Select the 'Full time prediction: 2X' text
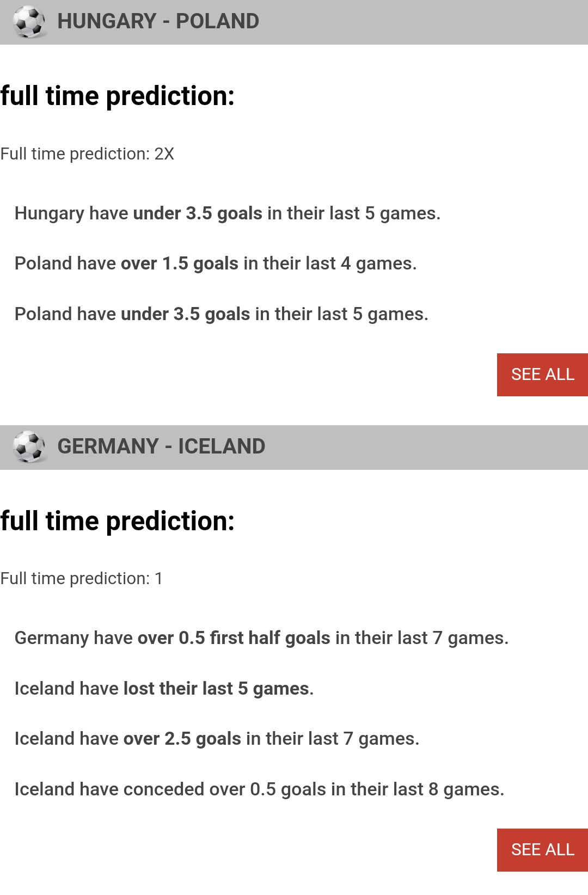Image resolution: width=588 pixels, height=895 pixels. (x=87, y=154)
